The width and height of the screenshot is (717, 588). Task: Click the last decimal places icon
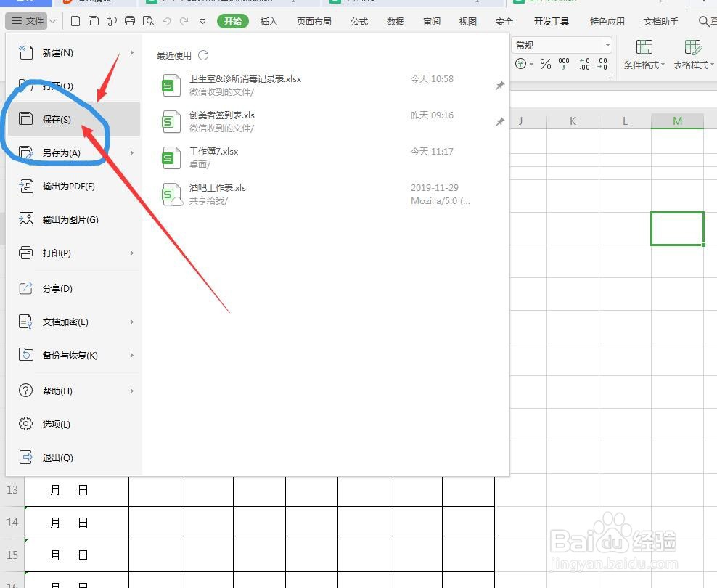point(602,64)
